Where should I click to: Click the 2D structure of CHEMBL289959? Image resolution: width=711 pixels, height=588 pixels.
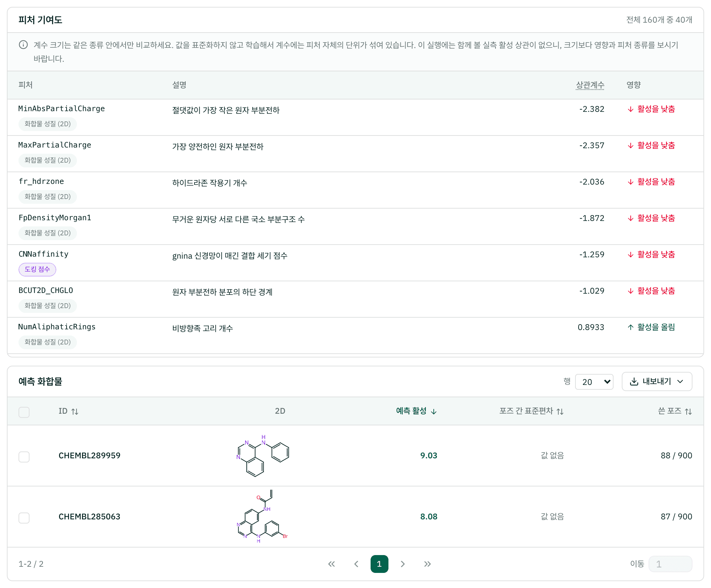click(x=263, y=456)
